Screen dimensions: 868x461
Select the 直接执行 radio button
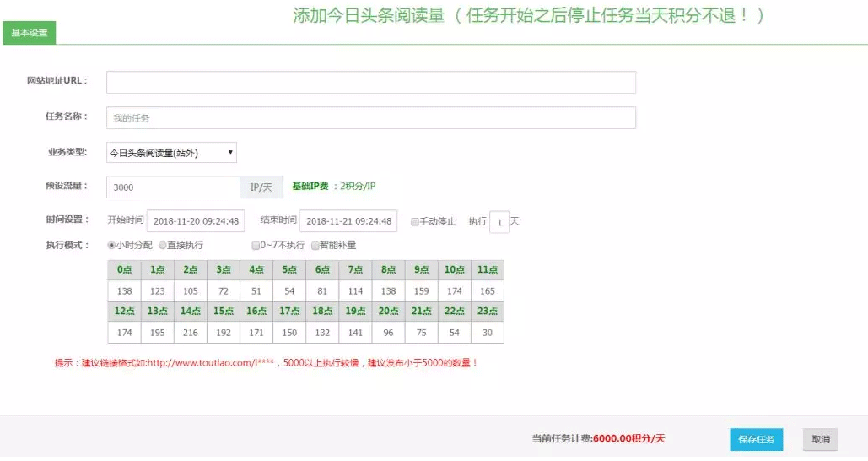[162, 246]
